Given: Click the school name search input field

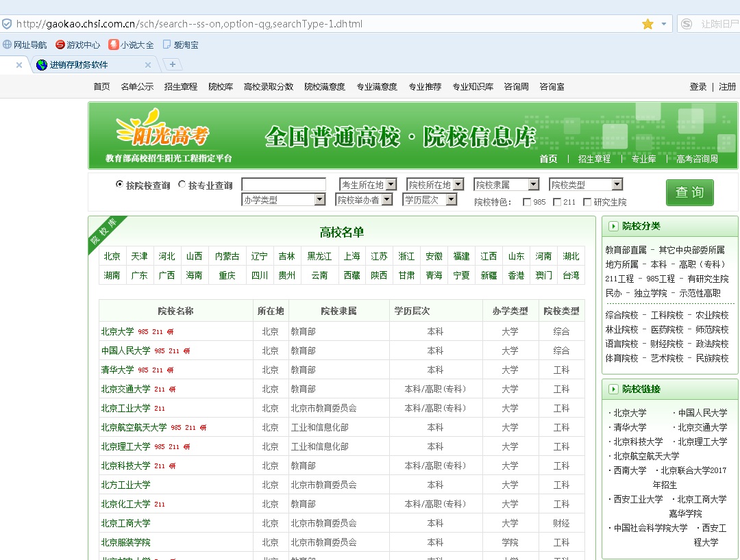Looking at the screenshot, I should pos(284,185).
